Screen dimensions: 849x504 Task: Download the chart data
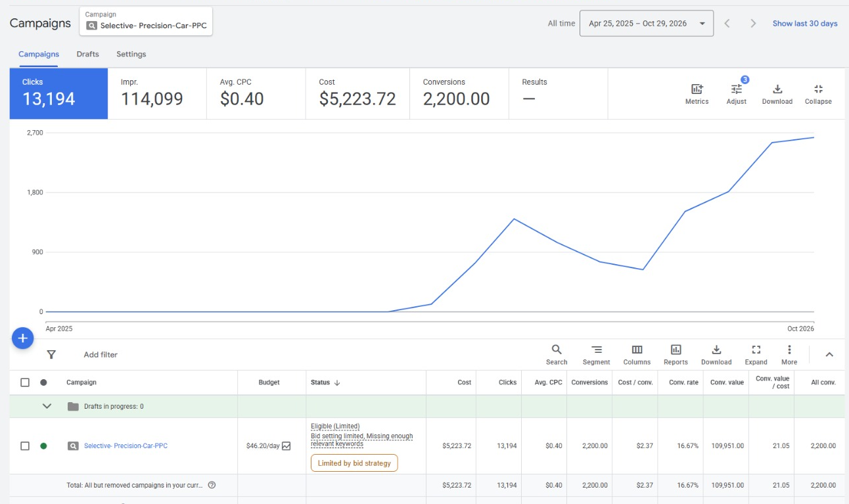(x=777, y=94)
